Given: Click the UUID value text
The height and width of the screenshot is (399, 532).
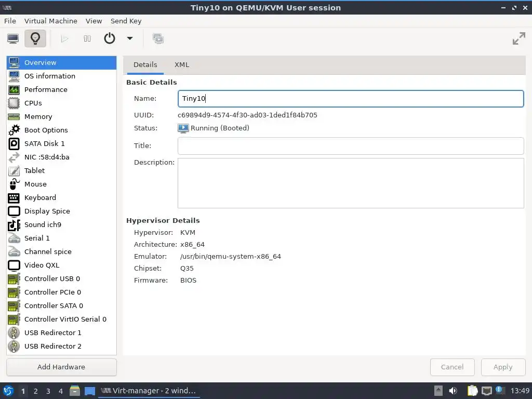Looking at the screenshot, I should 247,115.
